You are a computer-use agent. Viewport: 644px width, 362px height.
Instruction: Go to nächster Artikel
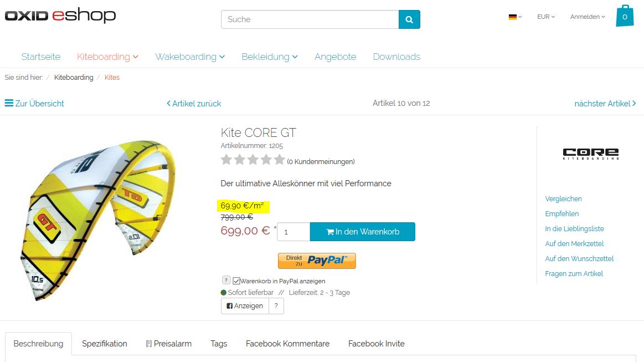click(605, 104)
